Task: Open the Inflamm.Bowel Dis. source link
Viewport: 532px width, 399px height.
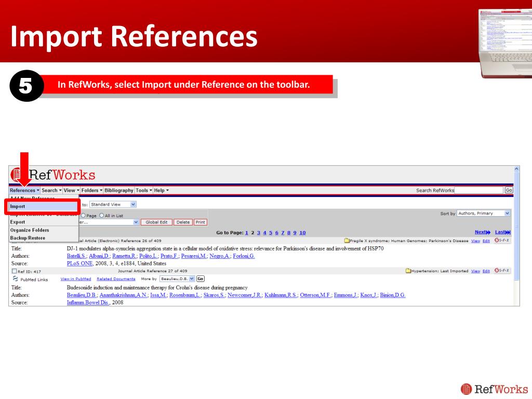Action: click(88, 302)
